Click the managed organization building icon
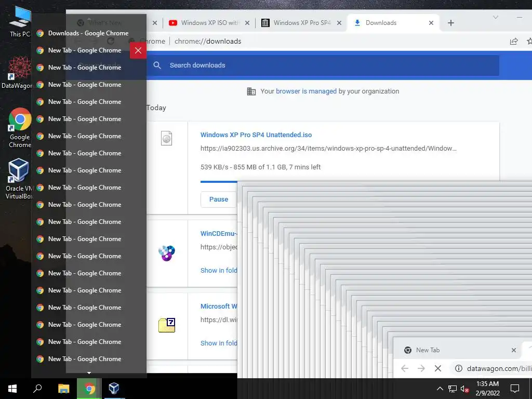Viewport: 532px width, 399px height. click(251, 91)
